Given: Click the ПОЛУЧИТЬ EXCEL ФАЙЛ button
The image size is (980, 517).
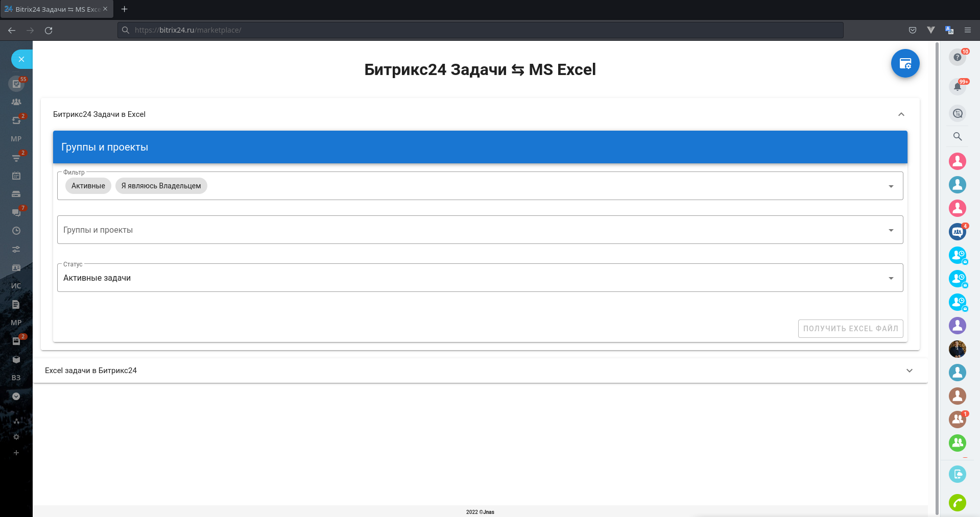Looking at the screenshot, I should pos(851,329).
